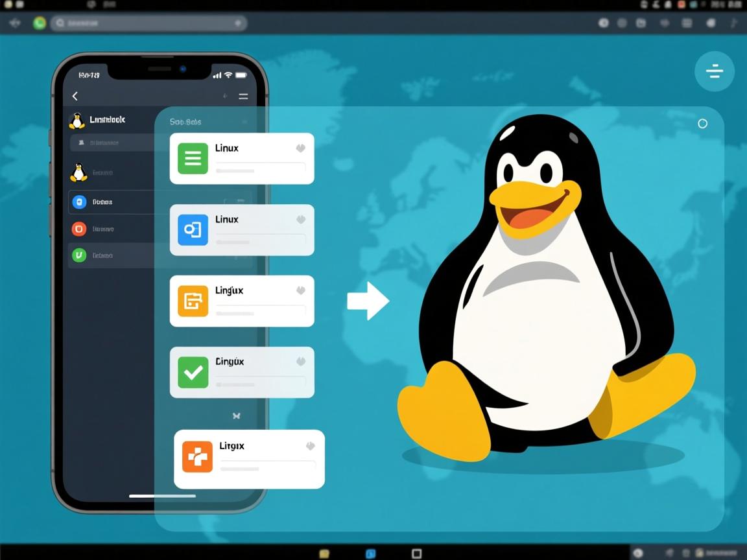Click the orange grid icon on third Linux card

pyautogui.click(x=192, y=301)
